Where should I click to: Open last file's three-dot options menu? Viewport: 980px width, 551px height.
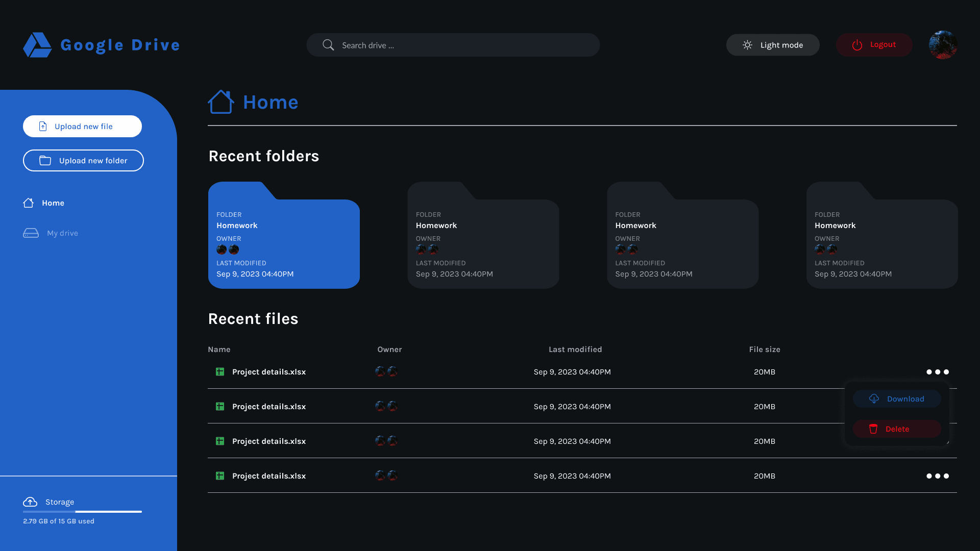pos(937,476)
